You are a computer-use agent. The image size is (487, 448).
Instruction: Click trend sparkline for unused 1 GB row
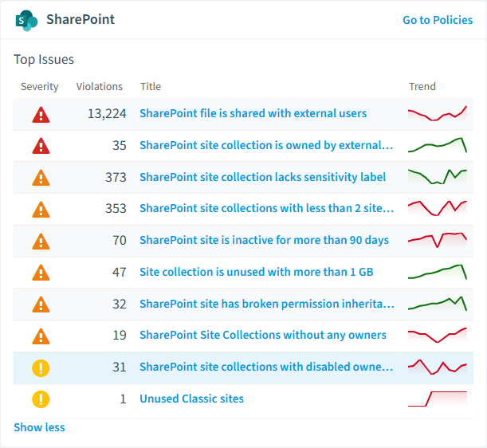coord(438,272)
